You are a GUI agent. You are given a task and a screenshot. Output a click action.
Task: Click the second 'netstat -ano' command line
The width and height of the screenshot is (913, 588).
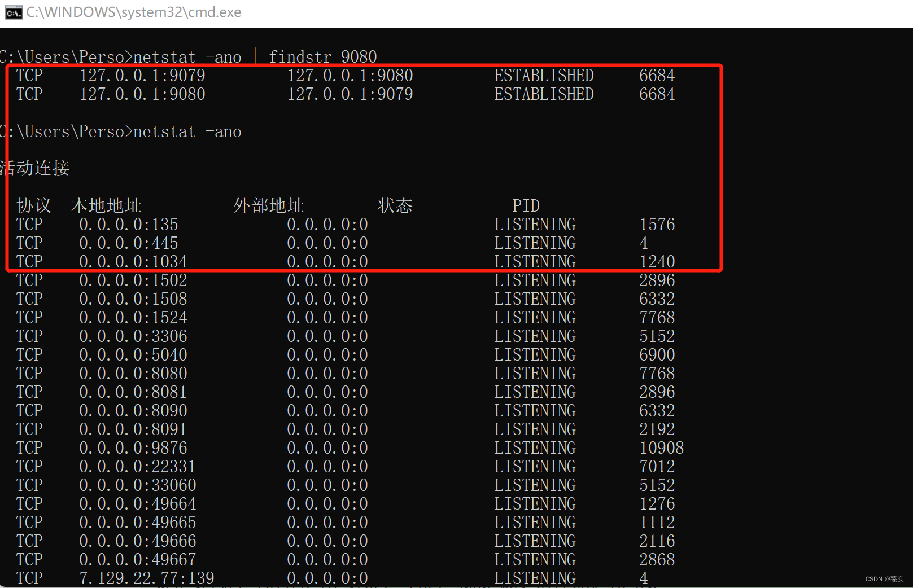click(x=187, y=131)
